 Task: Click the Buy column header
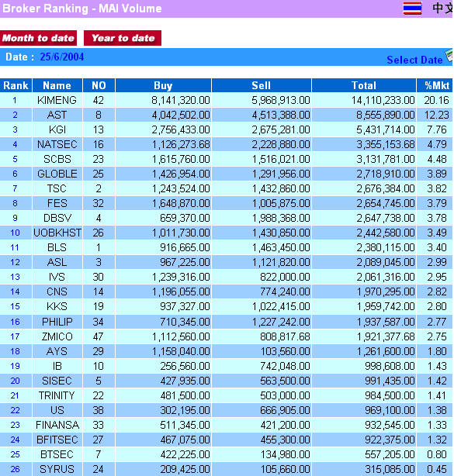pyautogui.click(x=163, y=85)
